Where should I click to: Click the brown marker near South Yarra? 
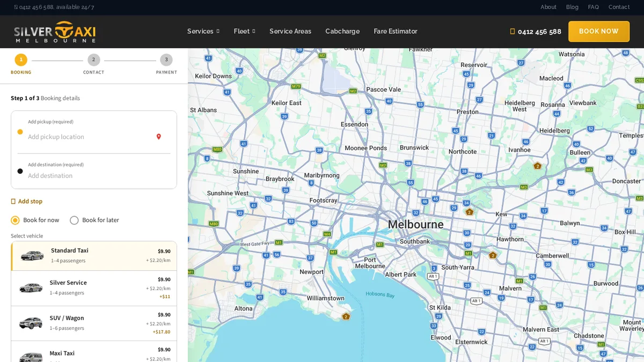coord(493,255)
